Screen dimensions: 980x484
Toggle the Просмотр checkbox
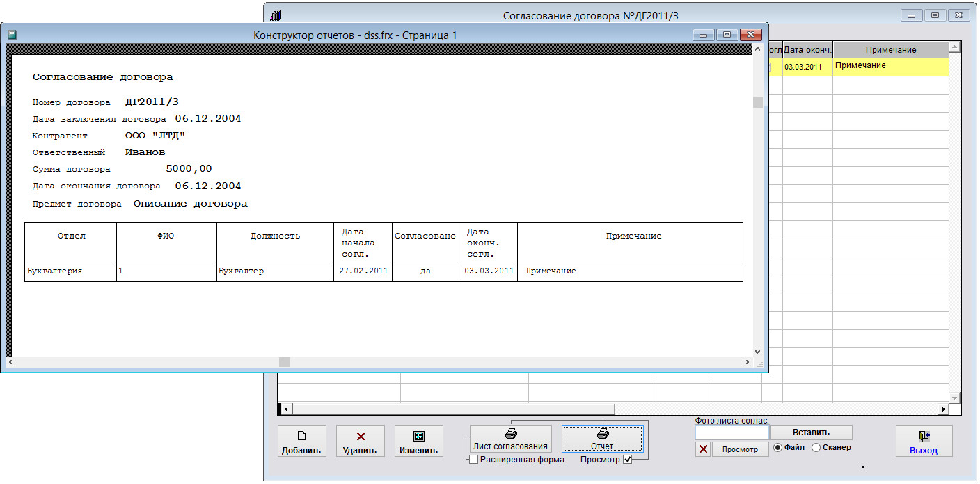pyautogui.click(x=628, y=460)
